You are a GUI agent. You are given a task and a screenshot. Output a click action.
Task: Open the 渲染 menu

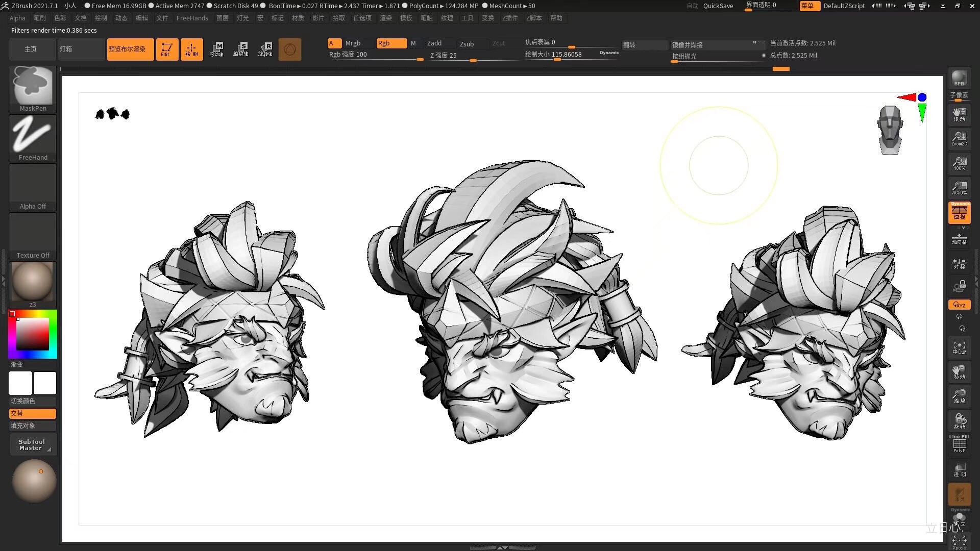(385, 18)
